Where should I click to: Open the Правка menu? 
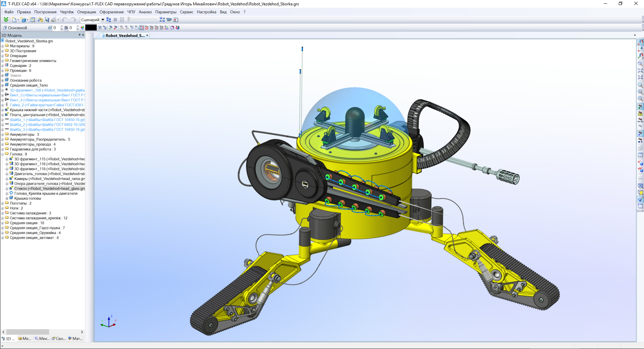click(24, 12)
